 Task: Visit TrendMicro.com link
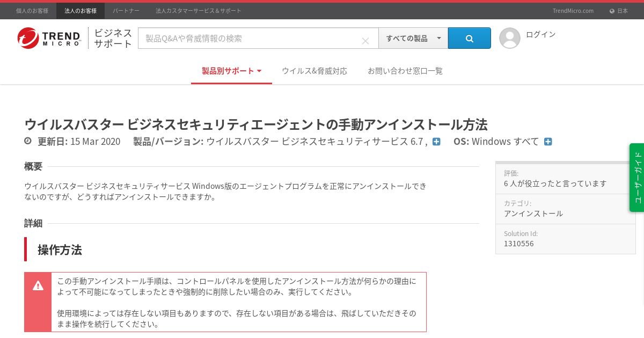[x=573, y=11]
